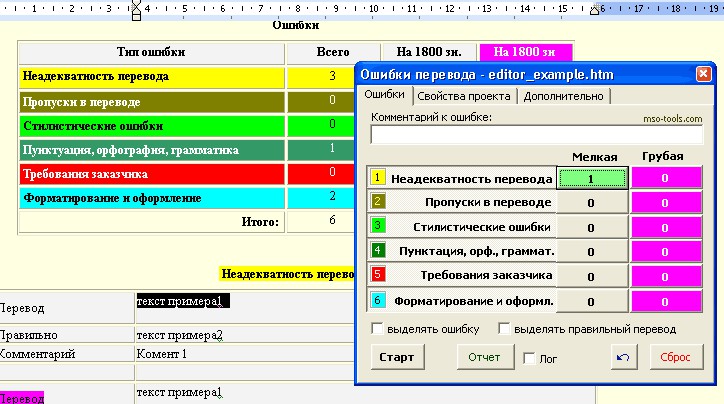Click the 'Комментарий' row label

coord(37,354)
